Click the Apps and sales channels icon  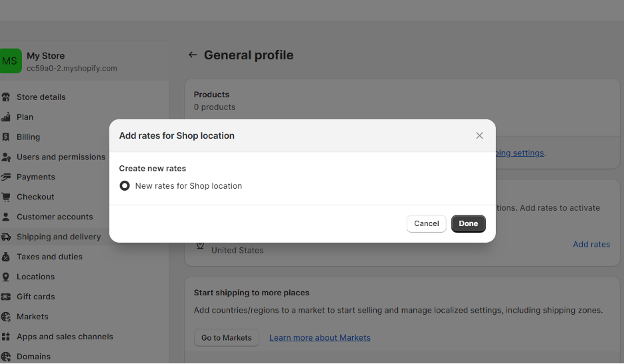coord(5,337)
